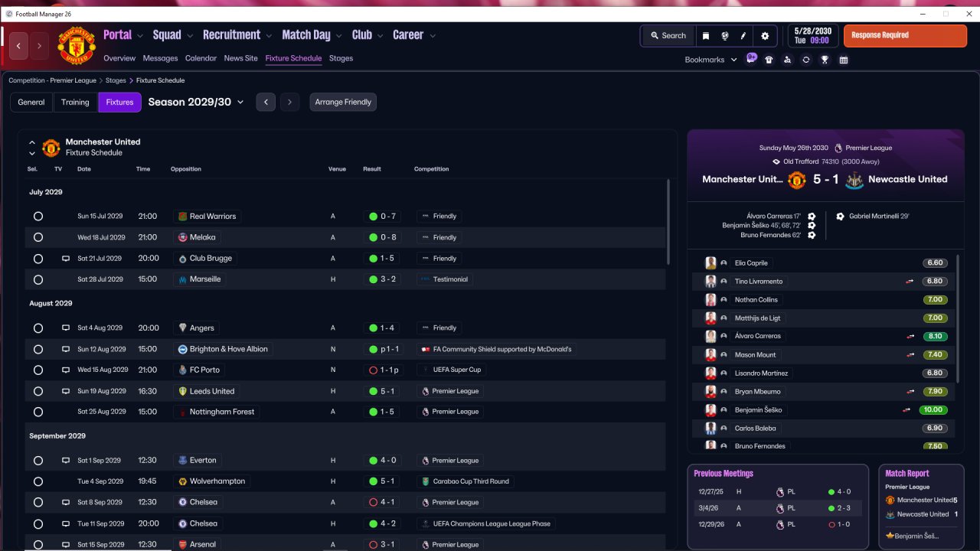980x551 pixels.
Task: Click the Wolverhampton club badge
Action: (182, 481)
